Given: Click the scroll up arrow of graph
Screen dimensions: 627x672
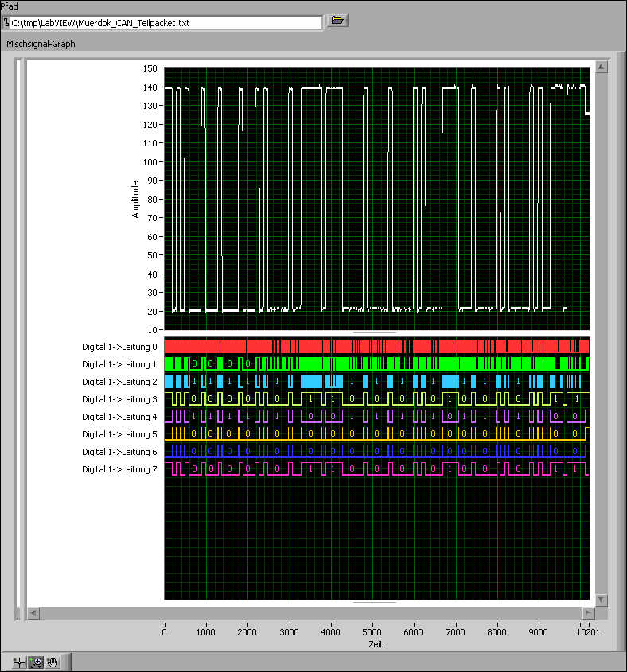Looking at the screenshot, I should coord(602,67).
